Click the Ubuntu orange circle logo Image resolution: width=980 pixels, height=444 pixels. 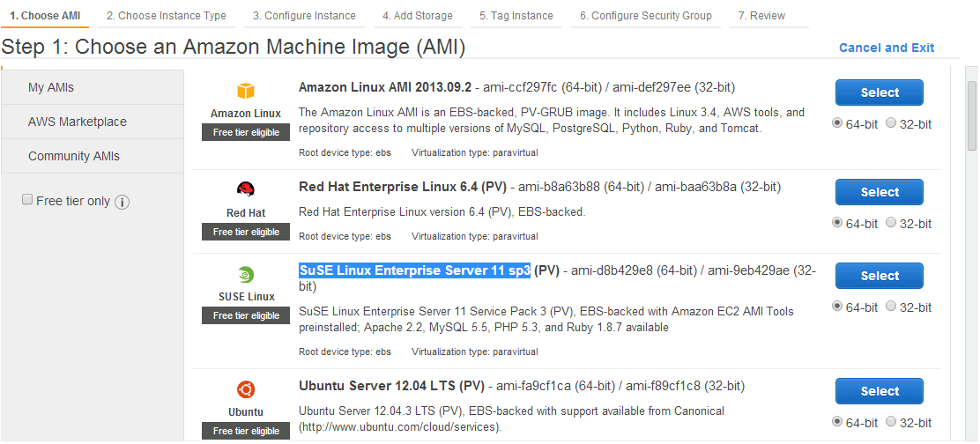[x=246, y=390]
